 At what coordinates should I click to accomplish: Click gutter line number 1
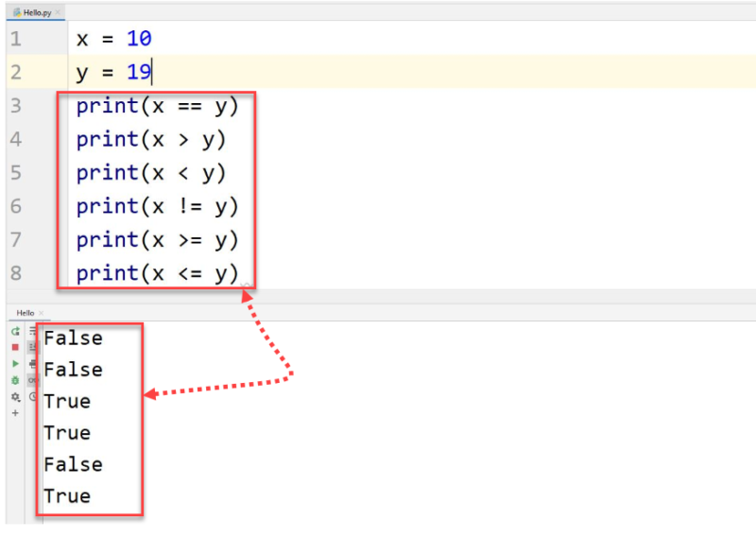(16, 39)
